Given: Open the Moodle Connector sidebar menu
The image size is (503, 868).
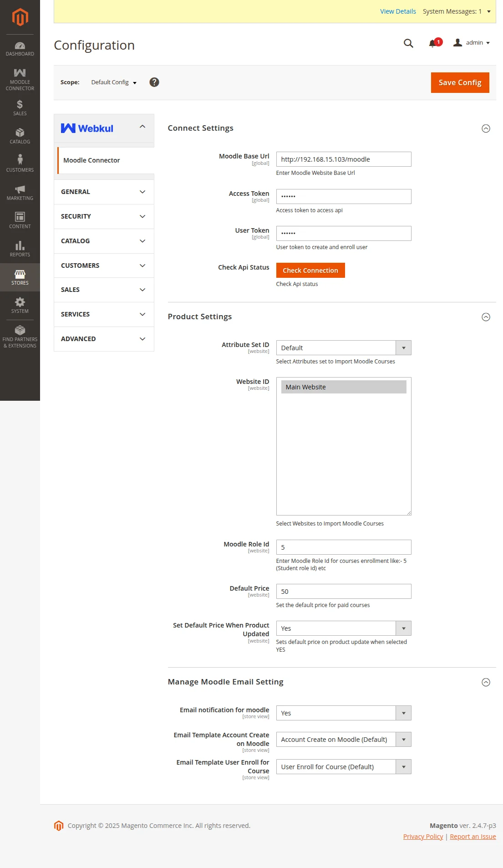Looking at the screenshot, I should [20, 79].
